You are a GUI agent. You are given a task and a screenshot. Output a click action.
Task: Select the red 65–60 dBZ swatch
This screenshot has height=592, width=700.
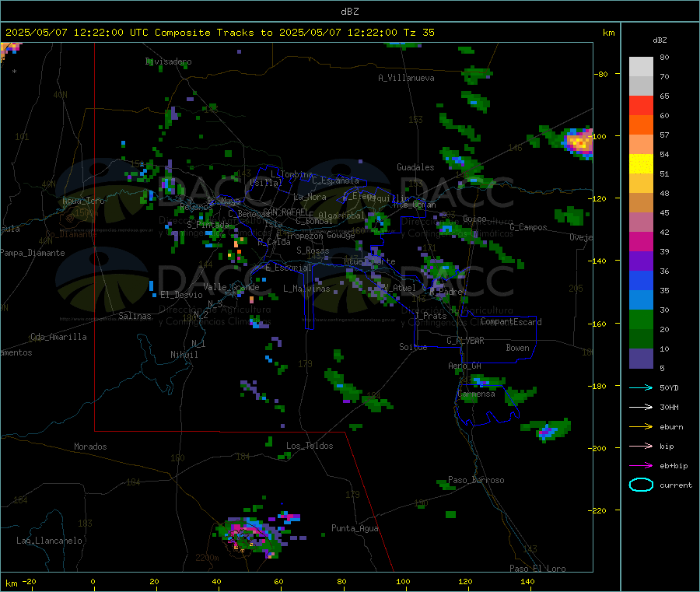(641, 106)
